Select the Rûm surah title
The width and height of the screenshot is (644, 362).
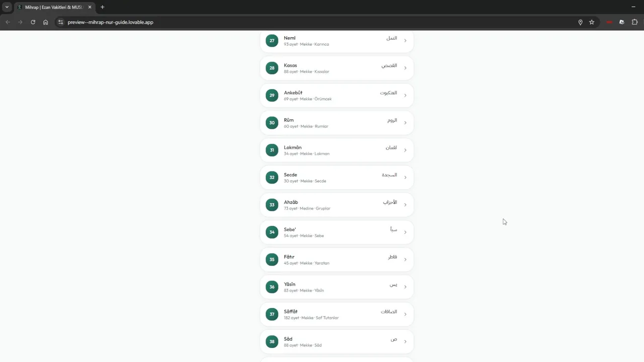point(289,120)
